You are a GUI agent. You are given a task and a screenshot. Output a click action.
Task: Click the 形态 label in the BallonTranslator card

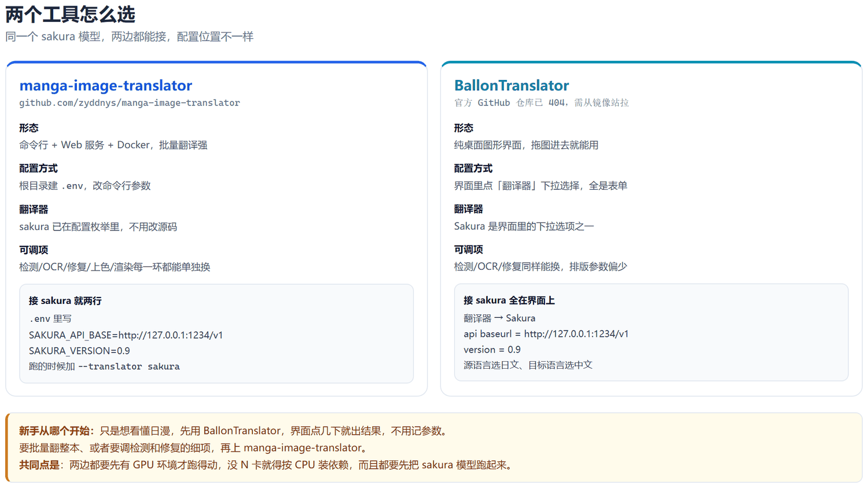tap(464, 128)
